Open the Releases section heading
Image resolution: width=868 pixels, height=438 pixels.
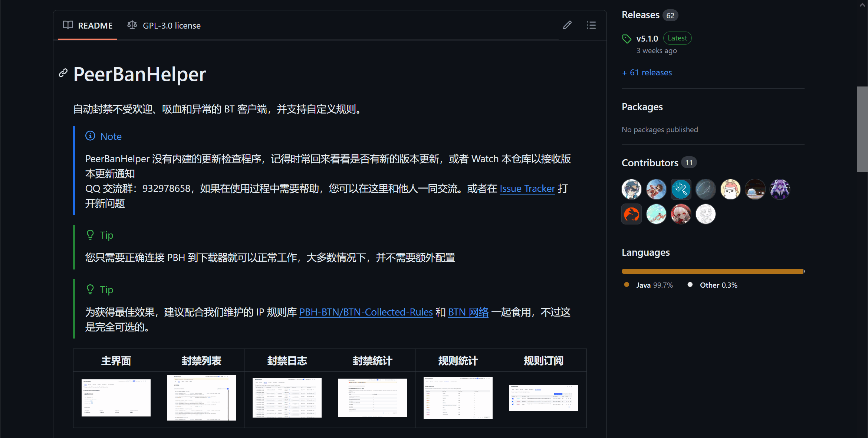click(641, 15)
